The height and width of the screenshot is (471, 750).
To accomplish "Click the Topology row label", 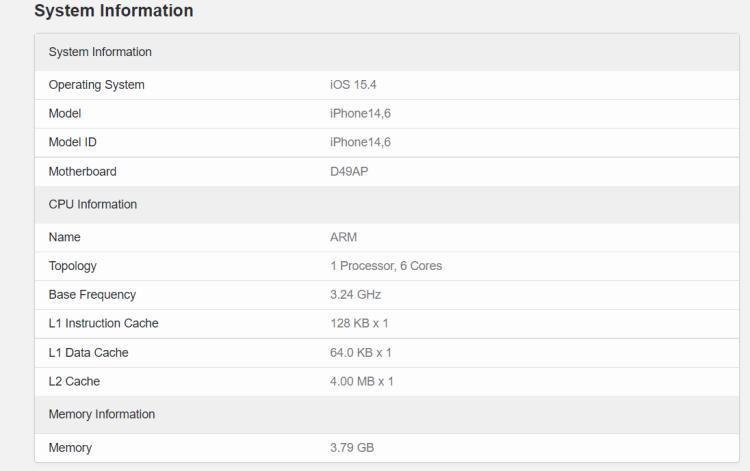I will [72, 266].
